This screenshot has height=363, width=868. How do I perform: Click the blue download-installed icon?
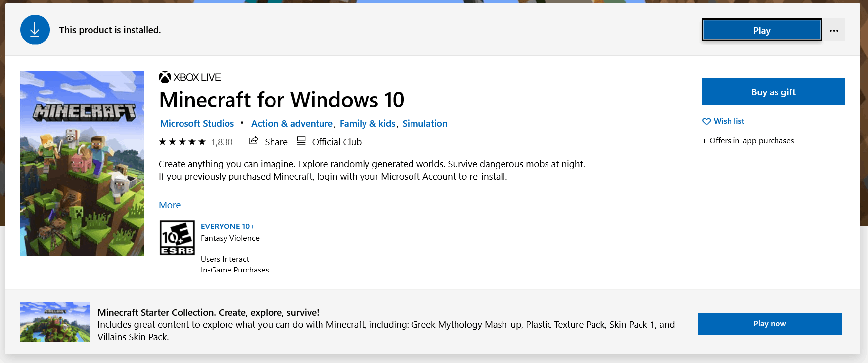tap(35, 30)
